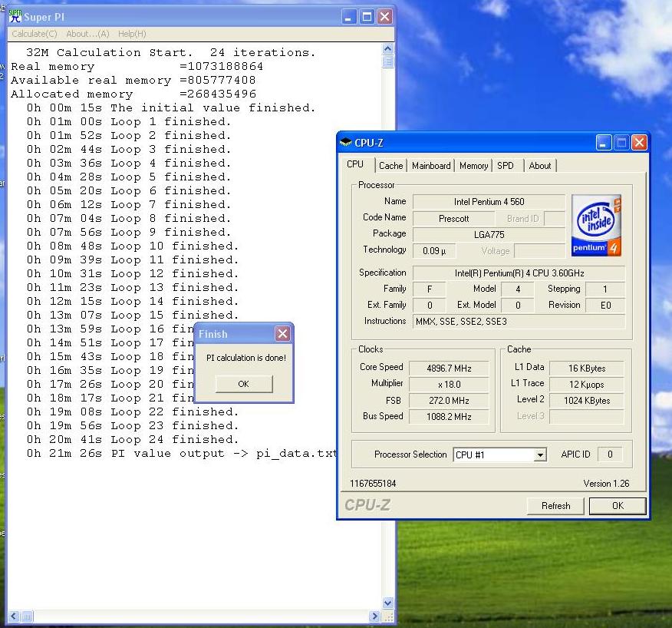
Task: Open the Help(H) menu in Super PI
Action: coord(132,34)
